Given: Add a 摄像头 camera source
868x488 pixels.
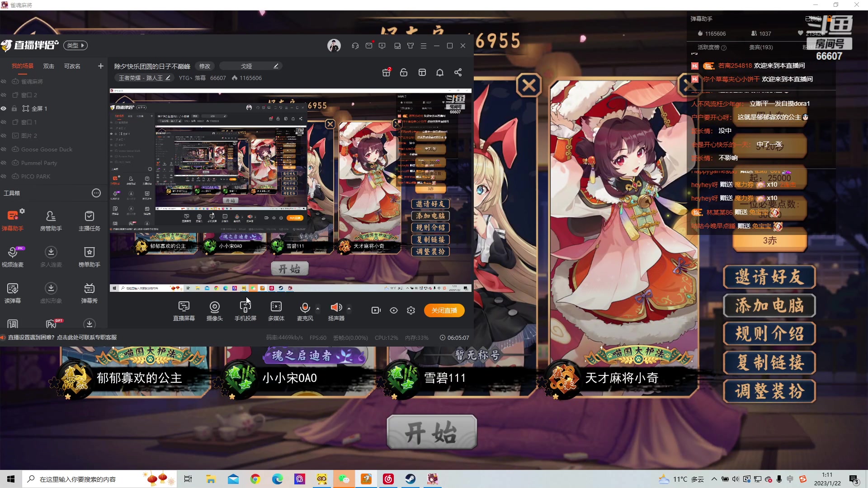Looking at the screenshot, I should click(215, 311).
